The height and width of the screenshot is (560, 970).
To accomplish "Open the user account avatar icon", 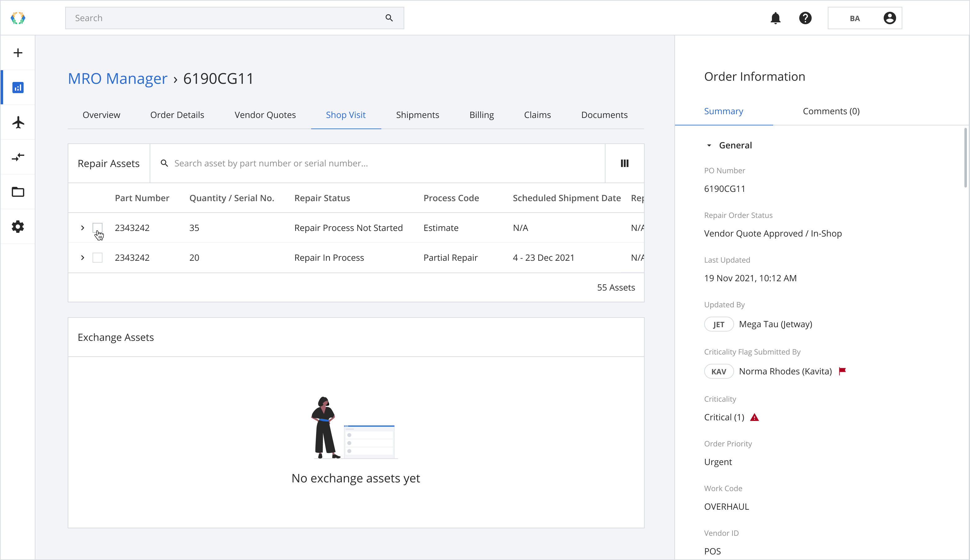I will click(889, 18).
